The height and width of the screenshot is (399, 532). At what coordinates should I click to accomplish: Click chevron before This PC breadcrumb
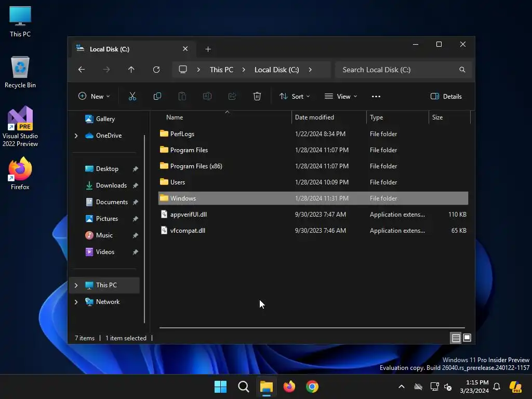(x=198, y=70)
